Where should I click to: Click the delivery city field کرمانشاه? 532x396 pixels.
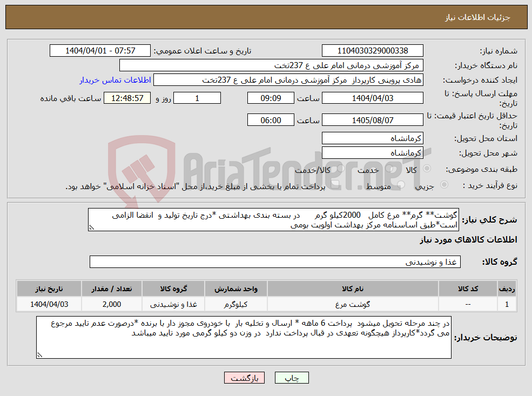(373, 153)
